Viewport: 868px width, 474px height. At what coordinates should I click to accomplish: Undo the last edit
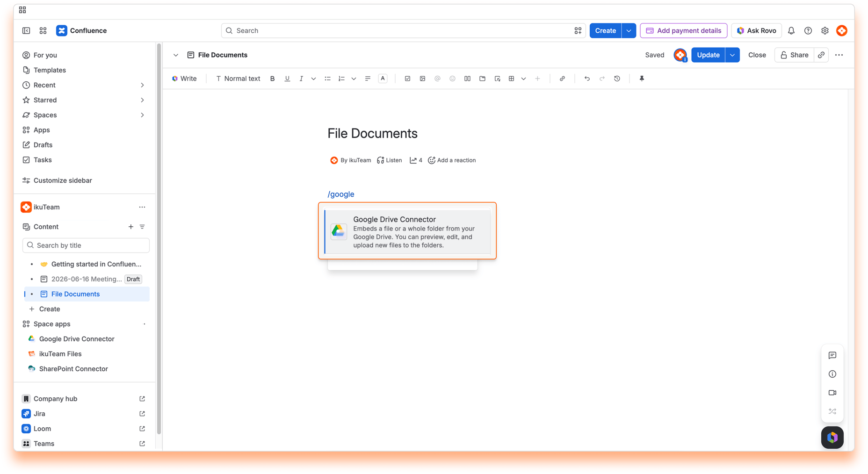click(587, 79)
